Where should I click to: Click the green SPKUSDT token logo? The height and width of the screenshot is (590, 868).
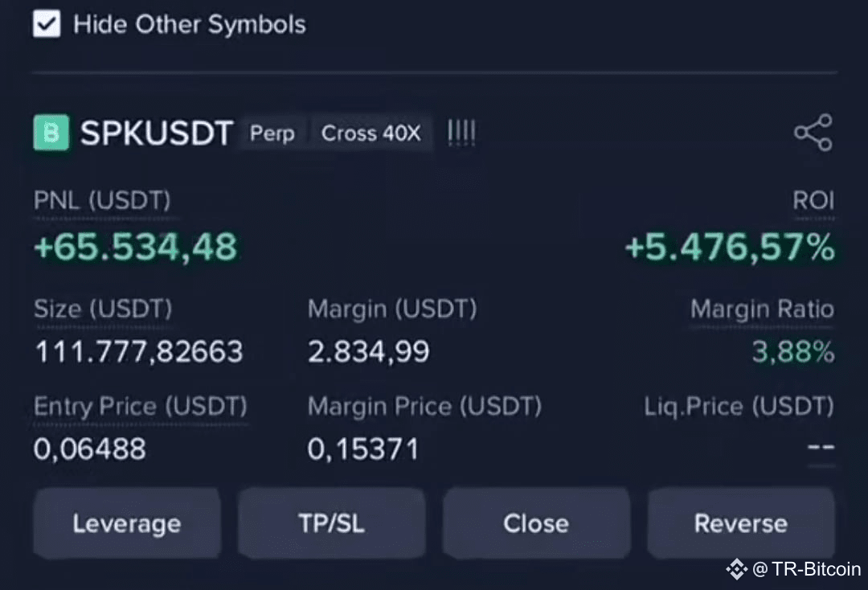[x=51, y=133]
